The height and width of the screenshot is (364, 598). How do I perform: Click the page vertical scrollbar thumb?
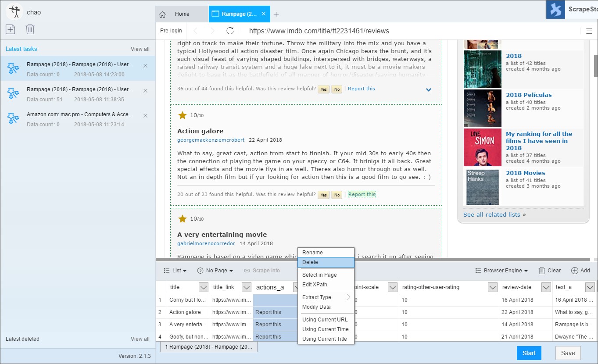(596, 65)
